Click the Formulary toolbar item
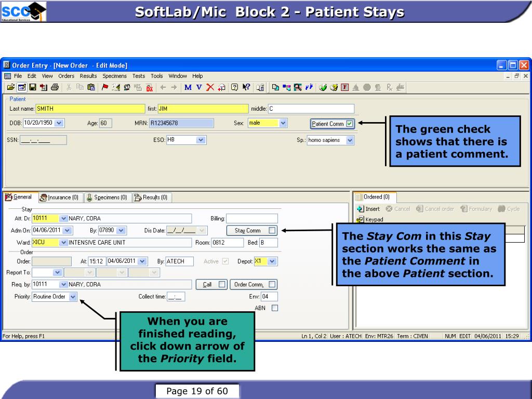 click(x=476, y=209)
